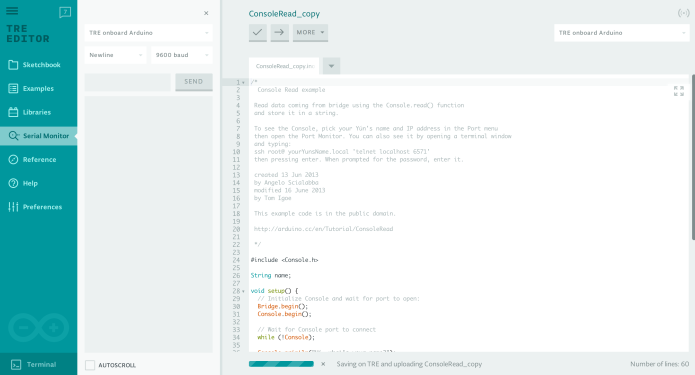Open the MORE dropdown menu
This screenshot has width=695, height=375.
(x=310, y=32)
